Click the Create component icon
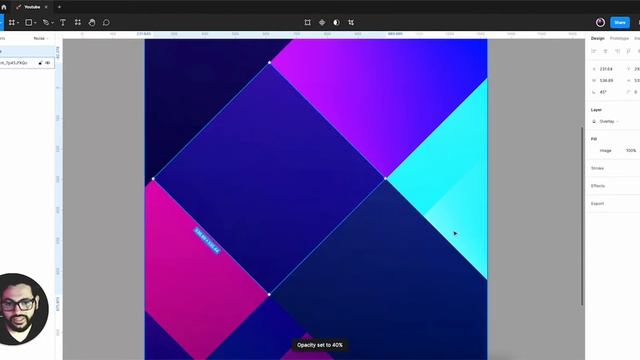 pyautogui.click(x=322, y=22)
